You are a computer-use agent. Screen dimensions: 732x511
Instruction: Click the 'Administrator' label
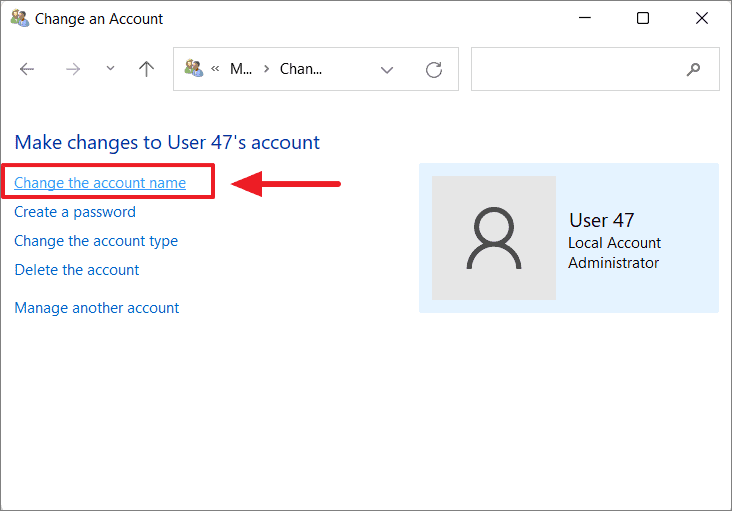[x=613, y=263]
